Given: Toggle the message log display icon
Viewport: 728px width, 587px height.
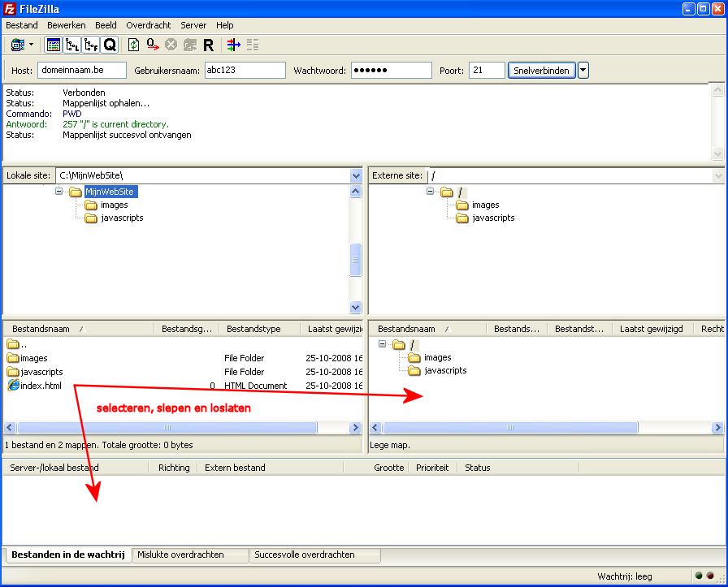Looking at the screenshot, I should pos(54,45).
